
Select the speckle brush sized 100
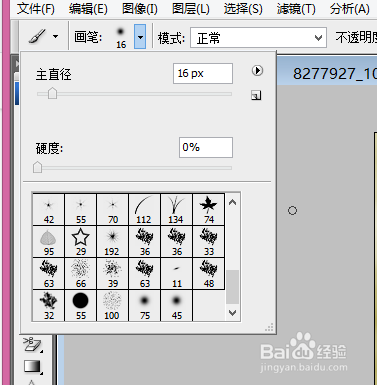coord(113,306)
